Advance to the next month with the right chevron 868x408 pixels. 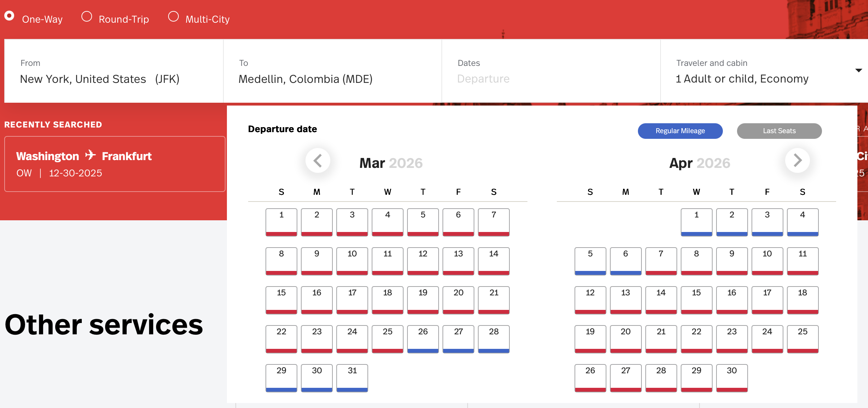pos(797,160)
